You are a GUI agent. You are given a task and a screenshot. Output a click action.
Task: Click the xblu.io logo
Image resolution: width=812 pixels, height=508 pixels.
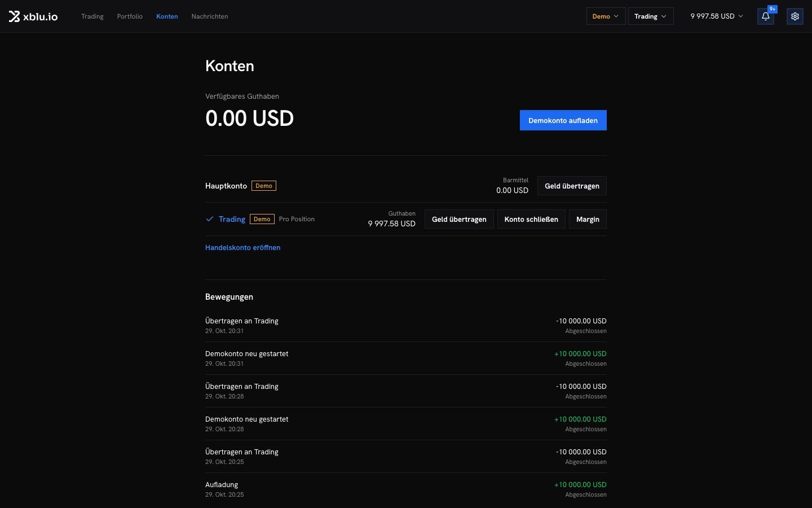(x=33, y=16)
